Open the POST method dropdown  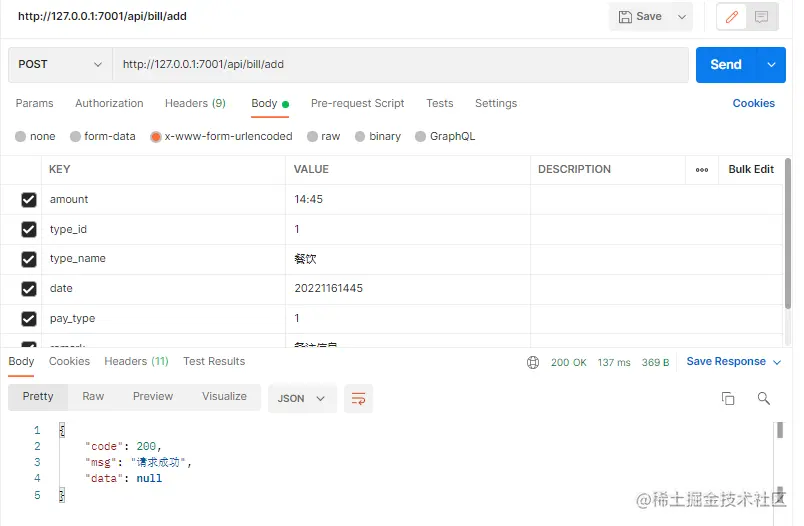(60, 65)
